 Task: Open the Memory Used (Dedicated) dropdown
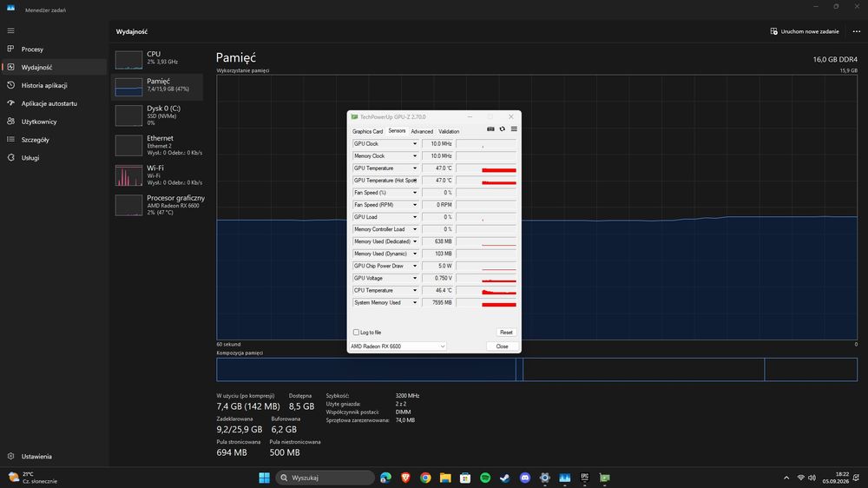point(415,241)
